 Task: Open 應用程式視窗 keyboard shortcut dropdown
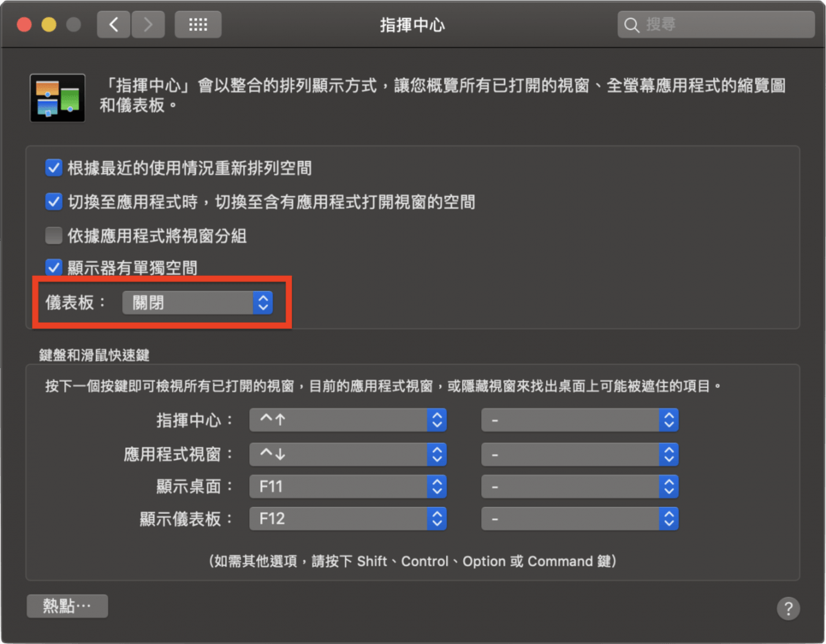[348, 454]
